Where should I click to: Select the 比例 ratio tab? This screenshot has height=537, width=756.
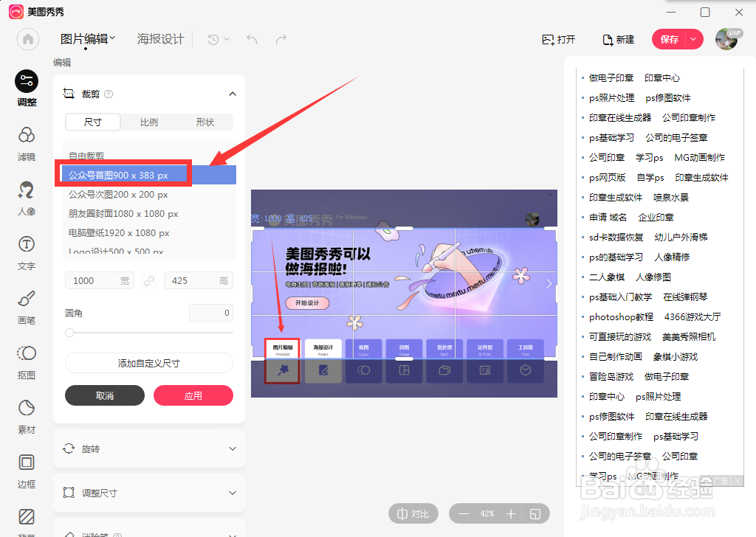pos(149,122)
